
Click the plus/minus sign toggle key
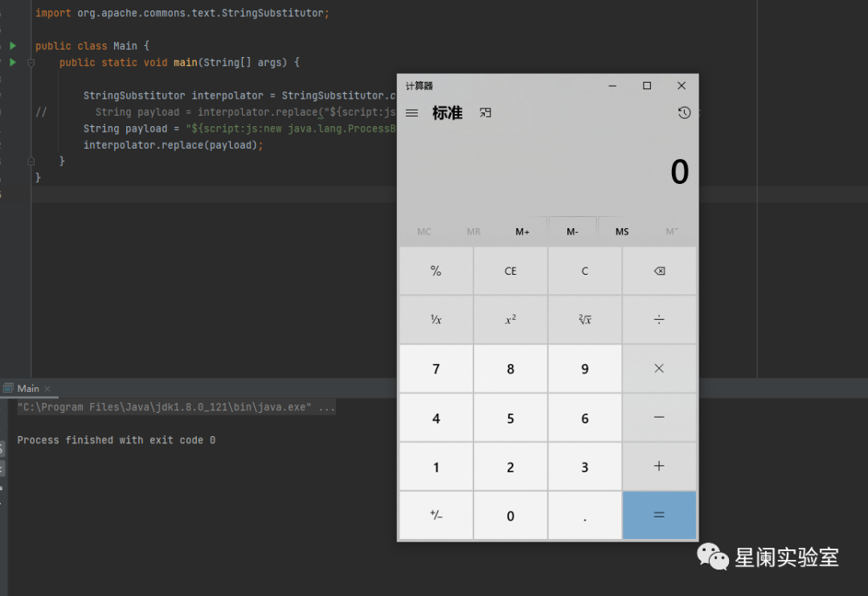(436, 515)
